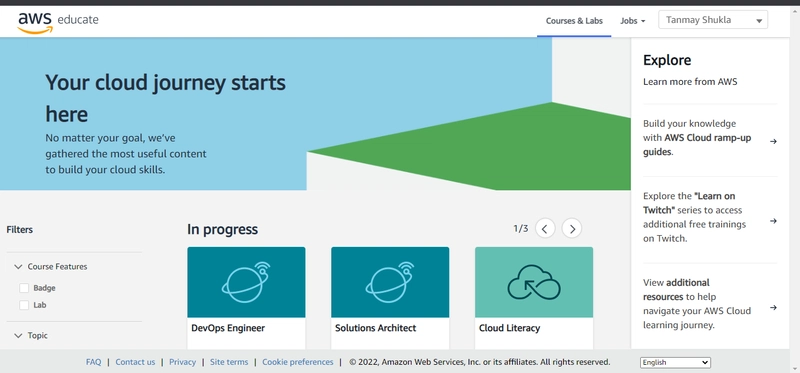Viewport: 800px width, 373px height.
Task: Click arrow next to additional resources
Action: pyautogui.click(x=773, y=308)
